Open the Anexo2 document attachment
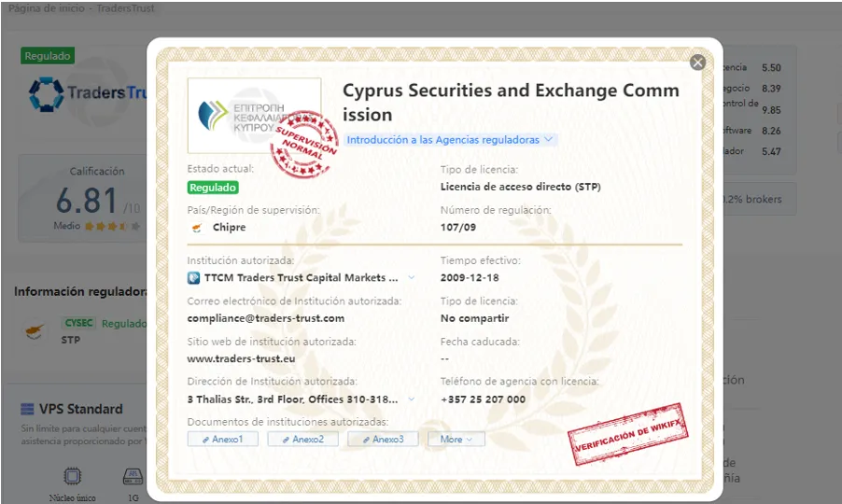842x504 pixels. [303, 439]
